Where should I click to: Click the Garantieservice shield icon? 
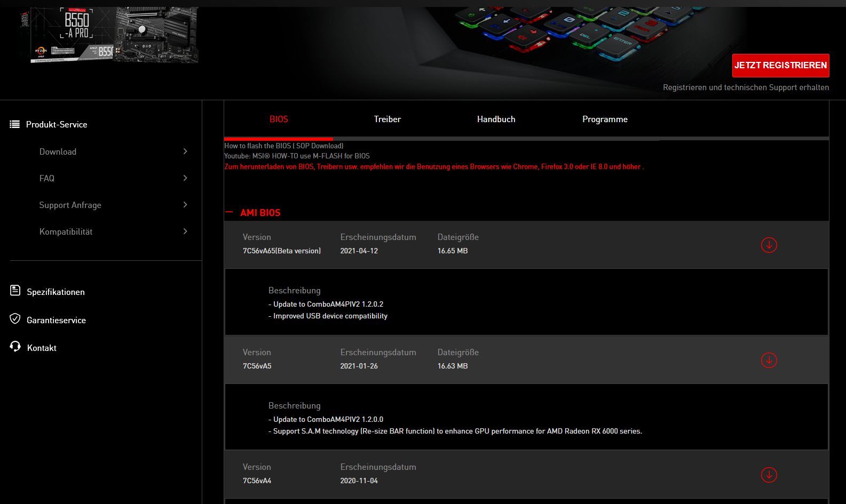[x=15, y=319]
